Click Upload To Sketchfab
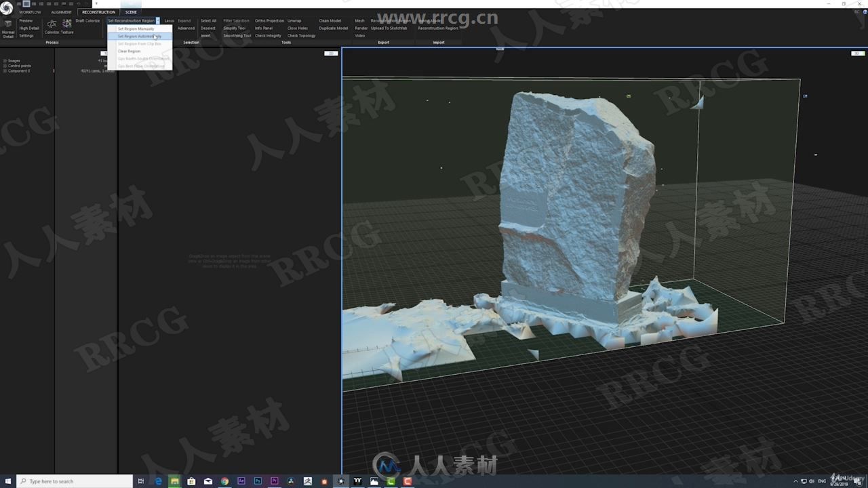 (x=389, y=28)
